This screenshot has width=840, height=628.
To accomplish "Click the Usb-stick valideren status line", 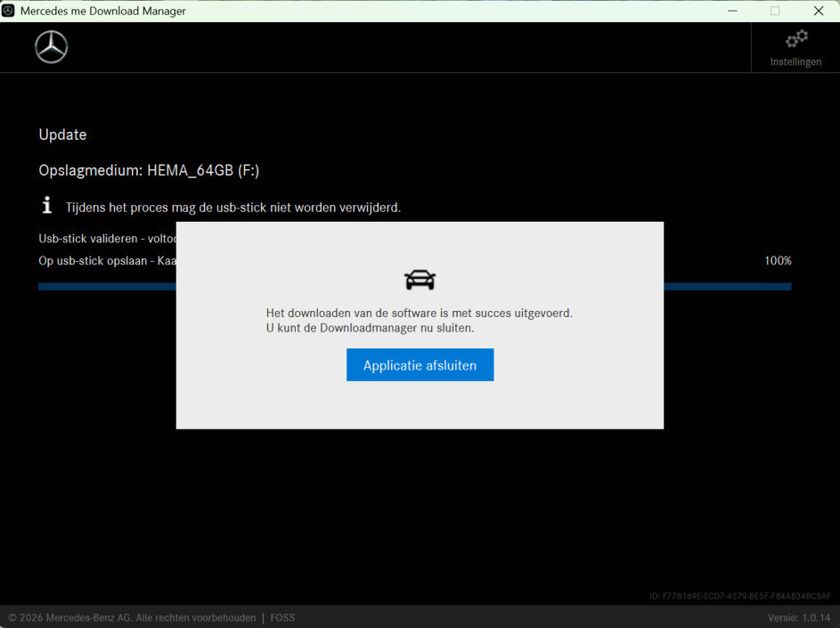I will coord(107,239).
